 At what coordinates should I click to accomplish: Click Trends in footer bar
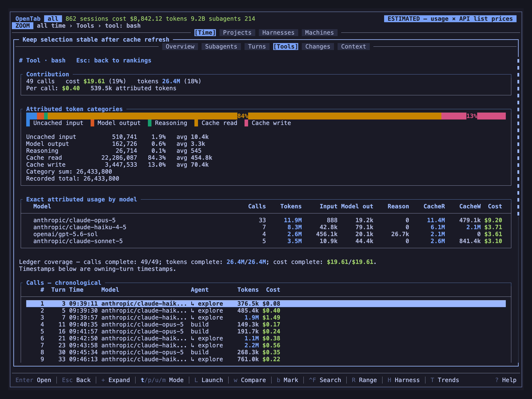[445, 380]
